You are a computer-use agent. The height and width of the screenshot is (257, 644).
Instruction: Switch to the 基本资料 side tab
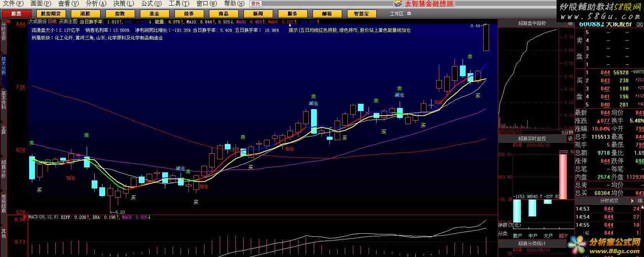3,100
